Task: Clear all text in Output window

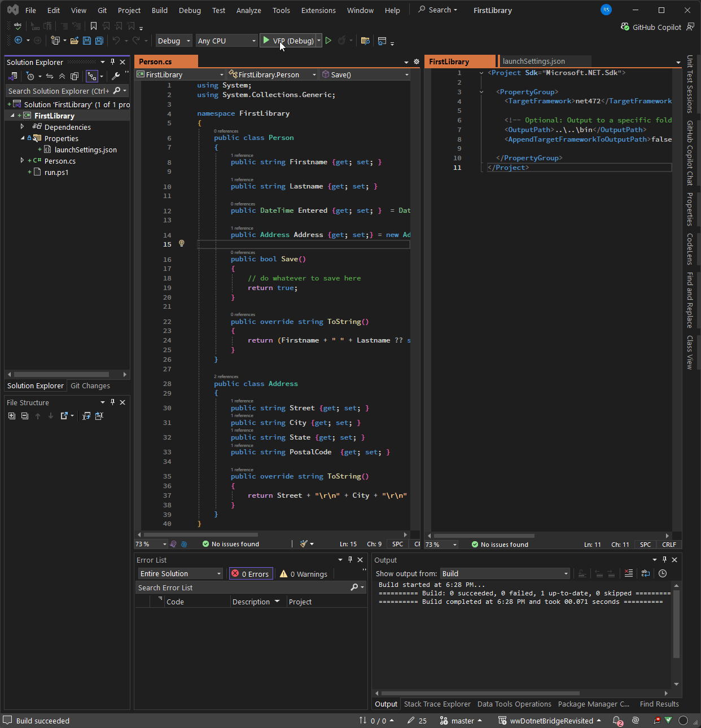Action: 629,573
